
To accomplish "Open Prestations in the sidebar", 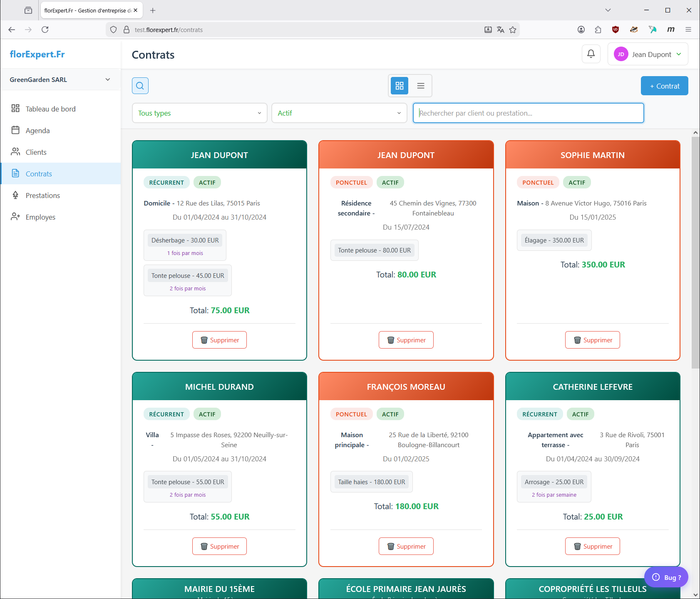I will (42, 196).
